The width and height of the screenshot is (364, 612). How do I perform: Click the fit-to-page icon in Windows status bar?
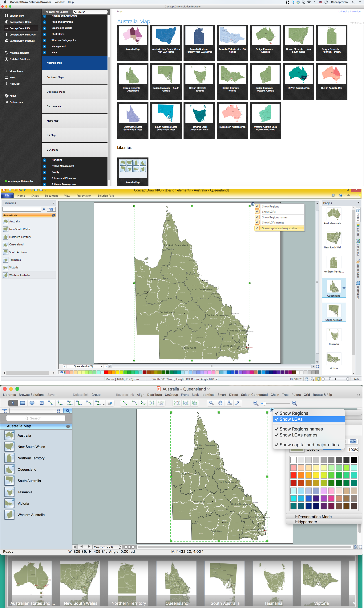click(318, 379)
